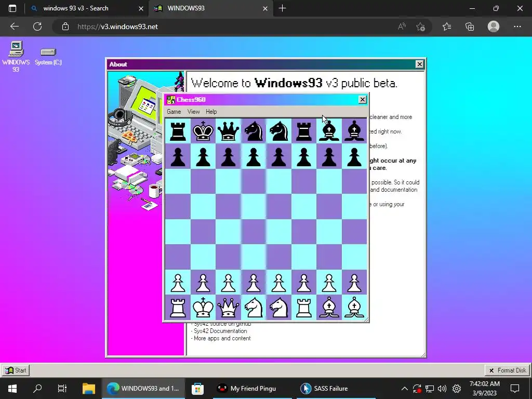
Task: Open Task View on the taskbar
Action: [x=62, y=389]
